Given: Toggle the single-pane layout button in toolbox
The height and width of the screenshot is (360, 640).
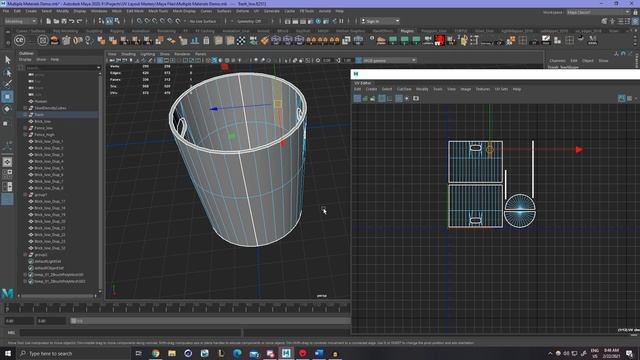Looking at the screenshot, I should (7, 162).
